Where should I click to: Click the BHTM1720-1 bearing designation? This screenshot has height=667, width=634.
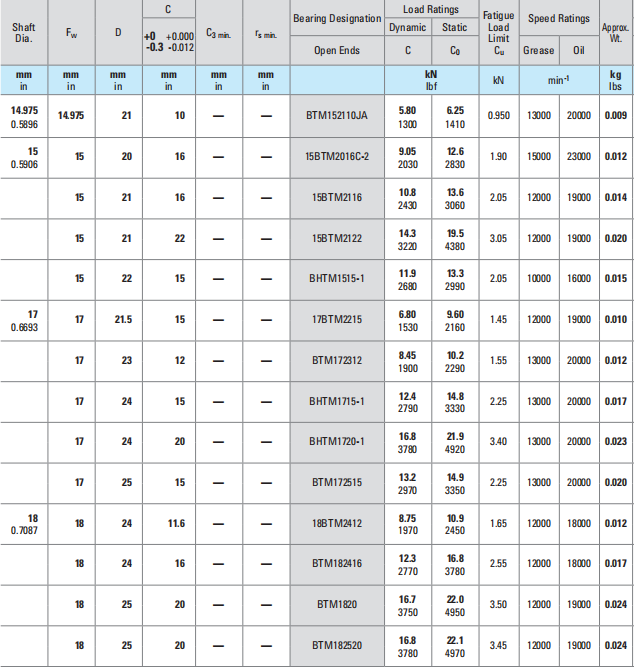coord(337,441)
